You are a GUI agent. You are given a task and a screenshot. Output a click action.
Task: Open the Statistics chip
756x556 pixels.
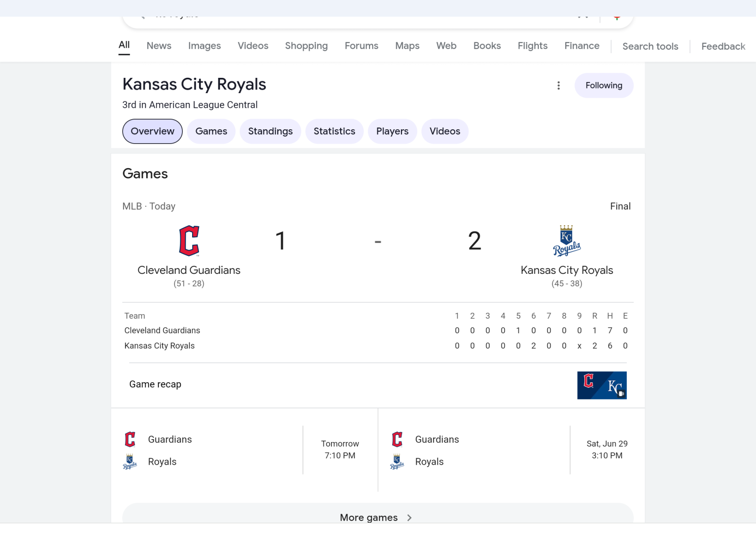click(334, 131)
